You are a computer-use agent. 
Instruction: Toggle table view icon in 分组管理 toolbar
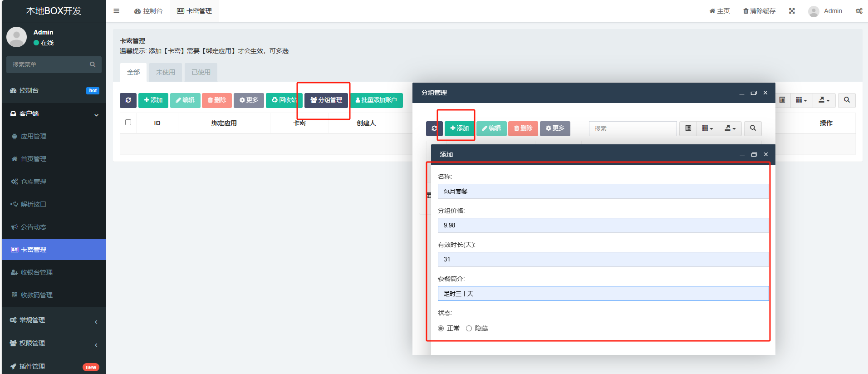point(688,128)
